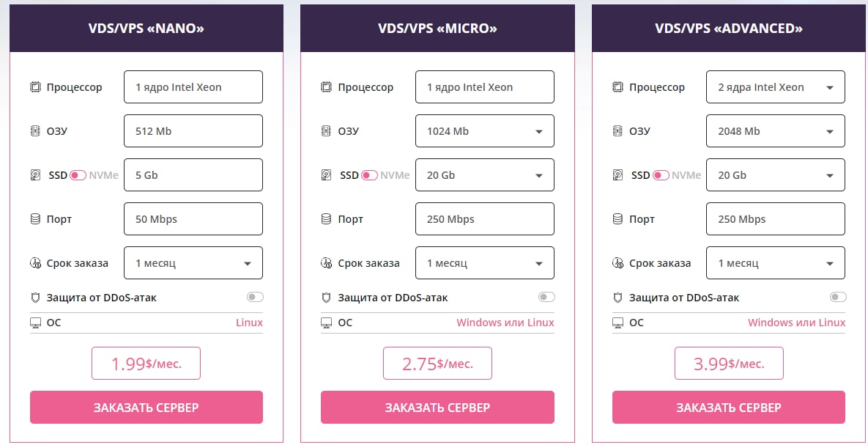
Task: Switch SSD to NVMe in MICRO plan
Action: tap(370, 175)
